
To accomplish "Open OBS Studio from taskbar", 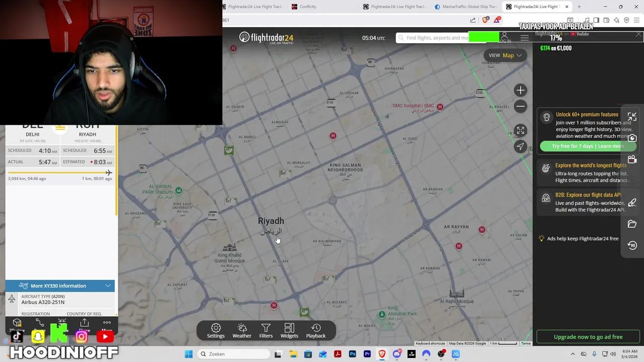I will click(441, 354).
